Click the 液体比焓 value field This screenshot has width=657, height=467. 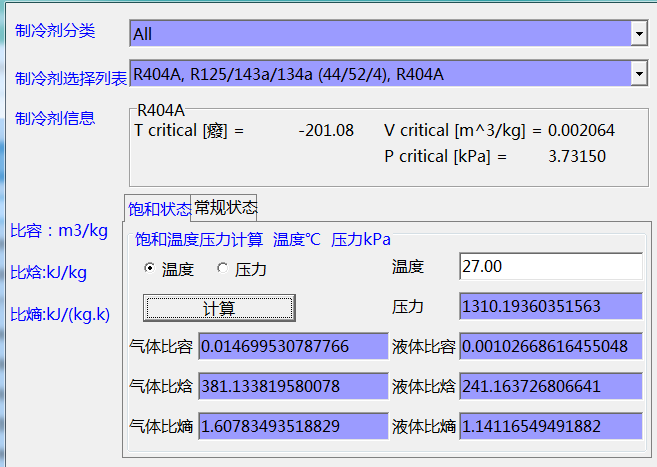coord(550,386)
